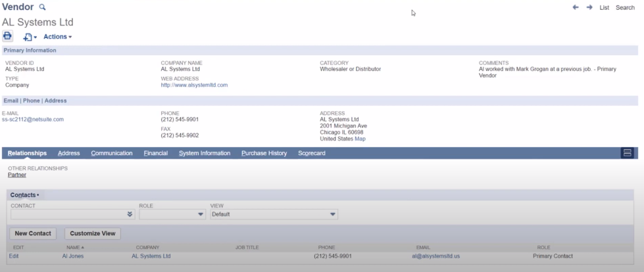
Task: Click the fax number (212) 545-9902
Action: click(180, 135)
